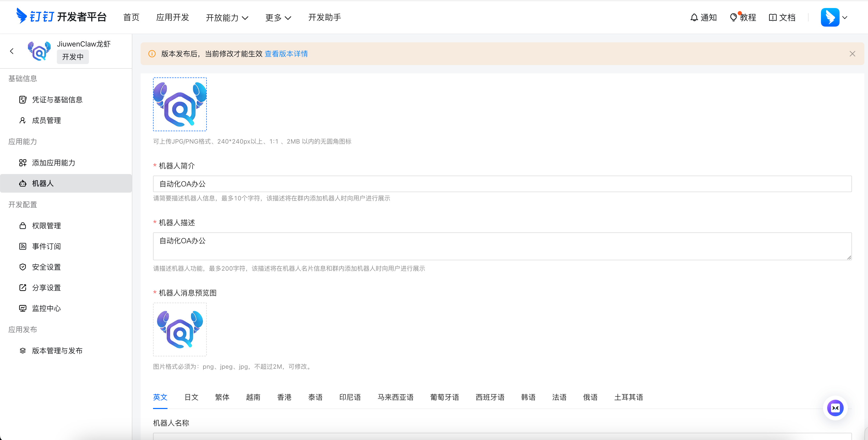This screenshot has width=868, height=440.
Task: Expand the 更多 dropdown menu
Action: (x=278, y=18)
